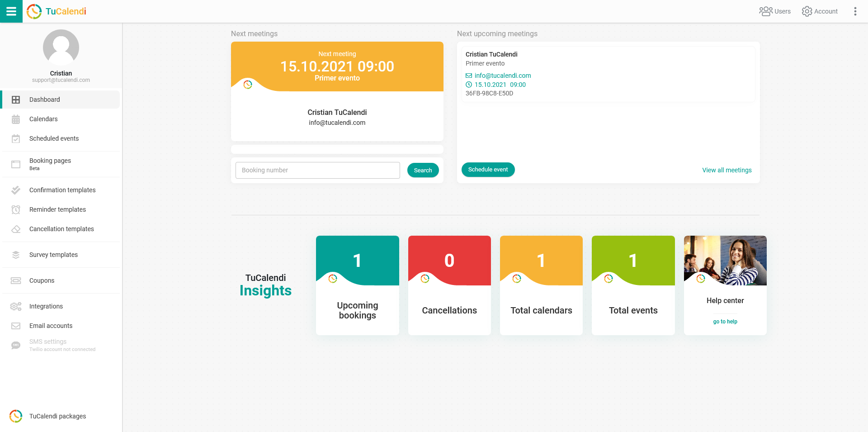Click the Schedule event button
The width and height of the screenshot is (868, 432).
click(488, 170)
